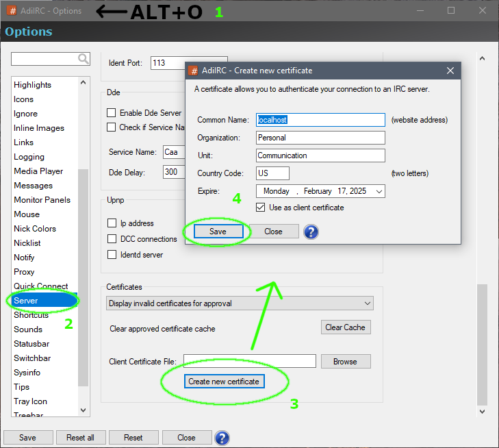Select Proxy settings
The height and width of the screenshot is (448, 499).
24,271
